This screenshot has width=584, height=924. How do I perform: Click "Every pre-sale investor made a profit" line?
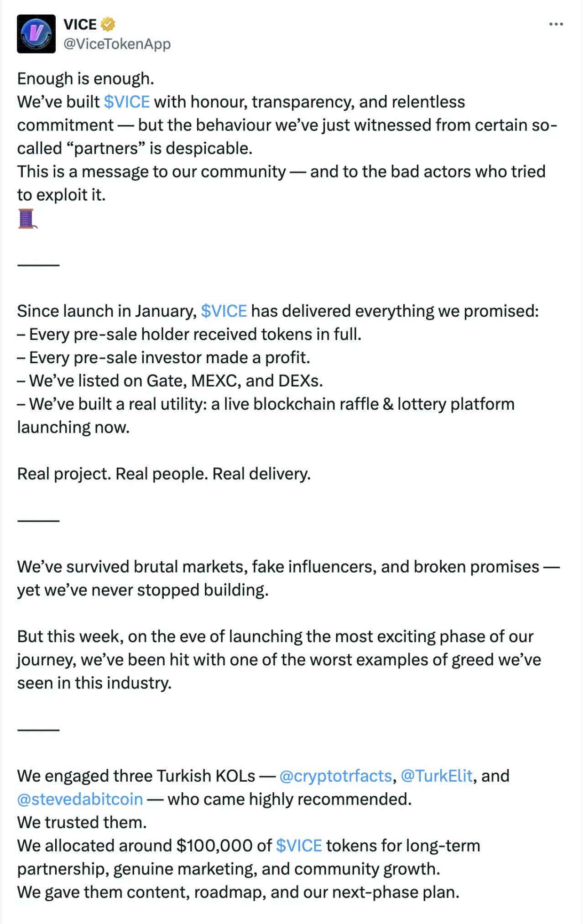point(169,358)
